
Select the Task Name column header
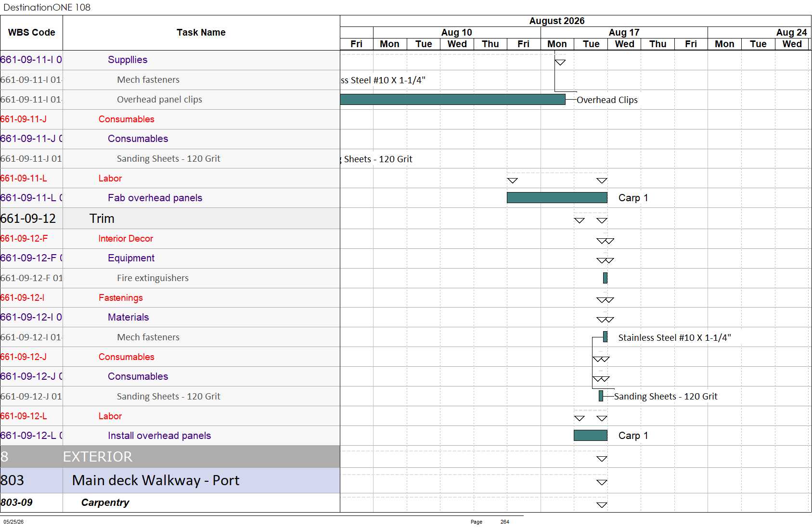(201, 33)
